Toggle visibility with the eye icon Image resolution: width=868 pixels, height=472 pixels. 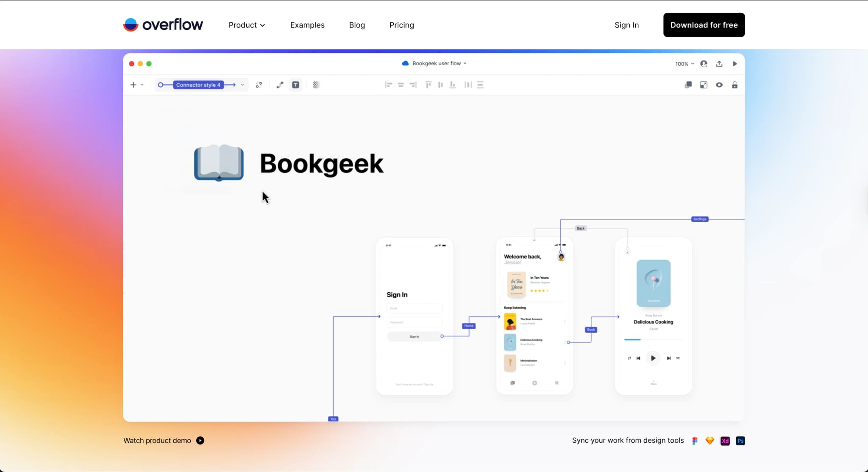tap(719, 85)
